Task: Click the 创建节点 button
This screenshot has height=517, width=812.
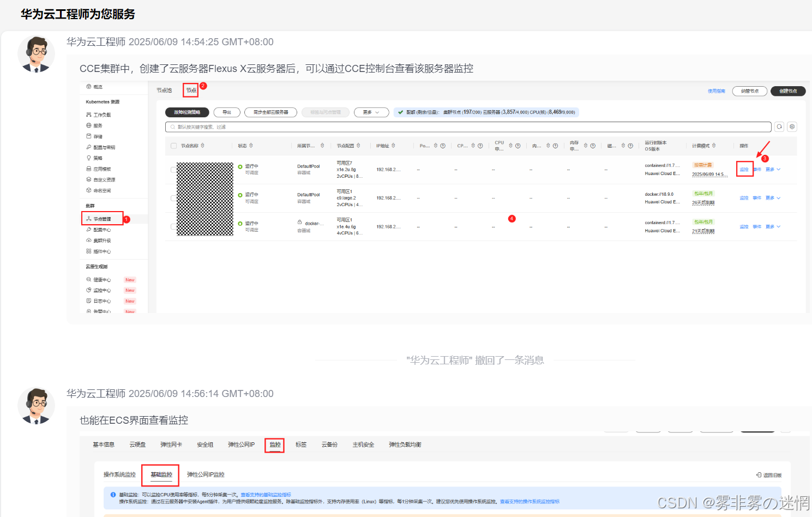Action: pyautogui.click(x=788, y=91)
